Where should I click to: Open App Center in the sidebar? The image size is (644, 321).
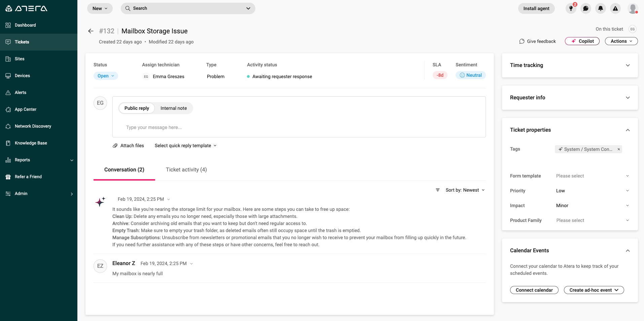pyautogui.click(x=39, y=109)
